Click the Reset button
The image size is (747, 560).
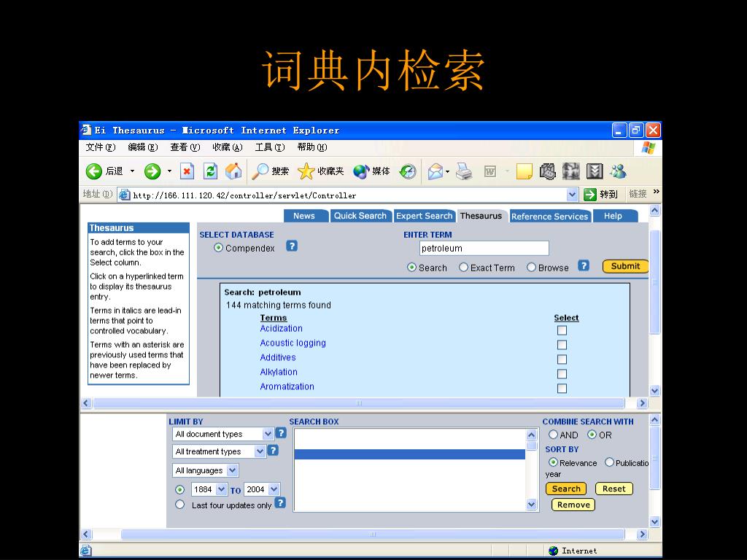[x=614, y=489]
